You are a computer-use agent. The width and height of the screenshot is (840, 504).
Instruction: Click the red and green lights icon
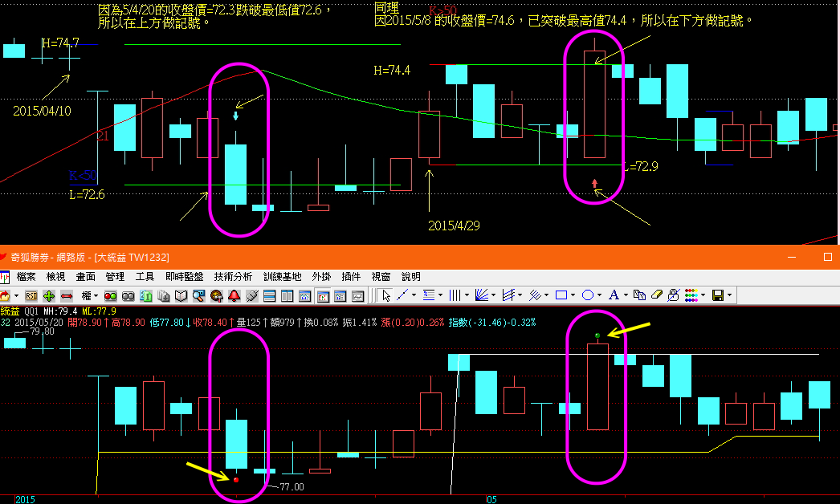point(110,295)
